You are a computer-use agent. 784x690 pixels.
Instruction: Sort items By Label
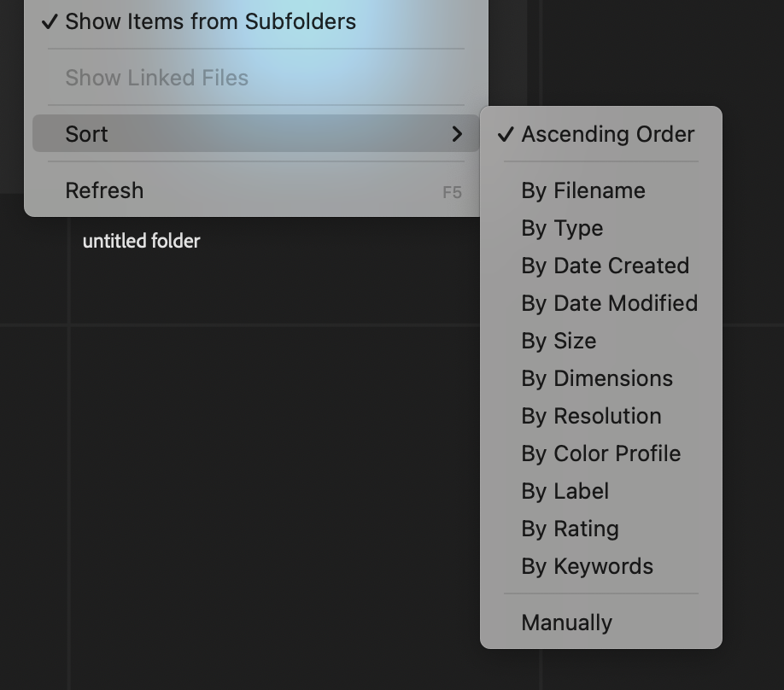pos(565,491)
